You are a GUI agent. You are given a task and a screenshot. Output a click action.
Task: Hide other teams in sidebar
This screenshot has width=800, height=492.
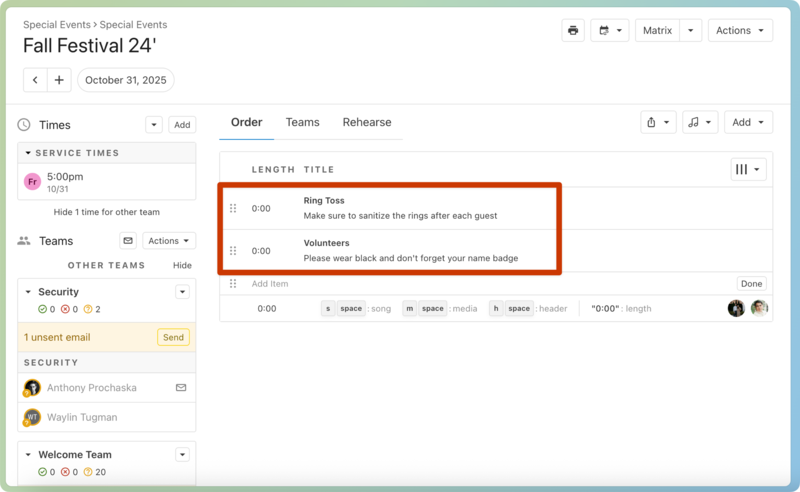[x=182, y=266]
